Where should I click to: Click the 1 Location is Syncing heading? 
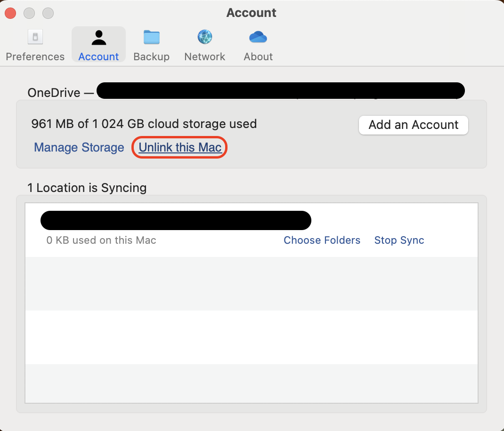(x=87, y=188)
